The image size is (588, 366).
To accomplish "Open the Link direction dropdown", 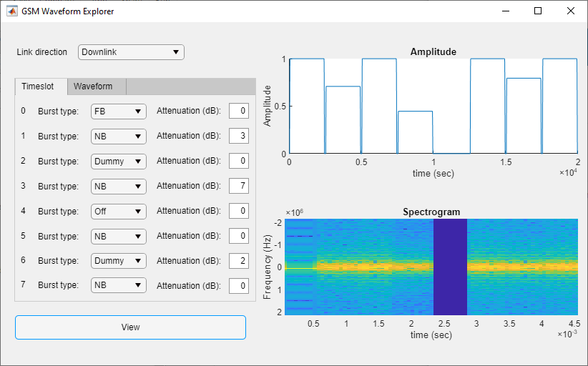I will pyautogui.click(x=131, y=52).
